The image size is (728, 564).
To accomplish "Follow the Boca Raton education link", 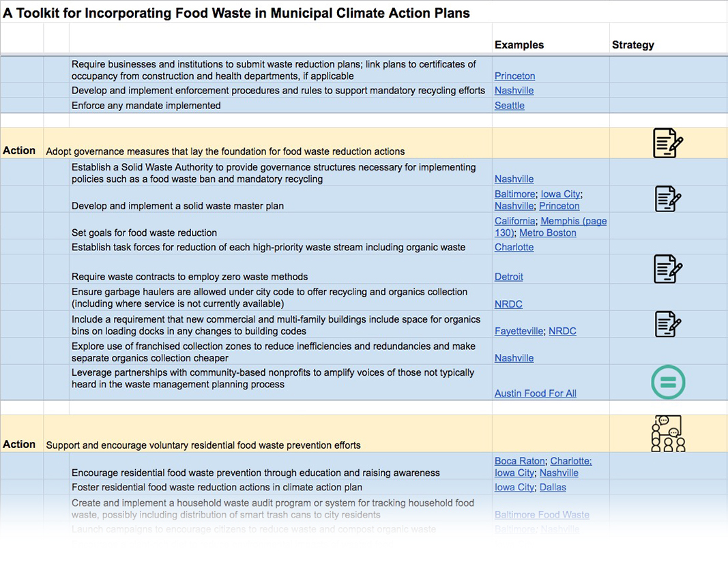I will 519,461.
